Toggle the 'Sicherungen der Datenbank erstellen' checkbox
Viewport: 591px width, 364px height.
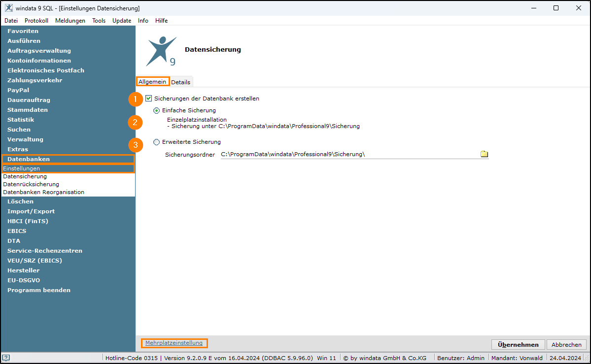(148, 99)
